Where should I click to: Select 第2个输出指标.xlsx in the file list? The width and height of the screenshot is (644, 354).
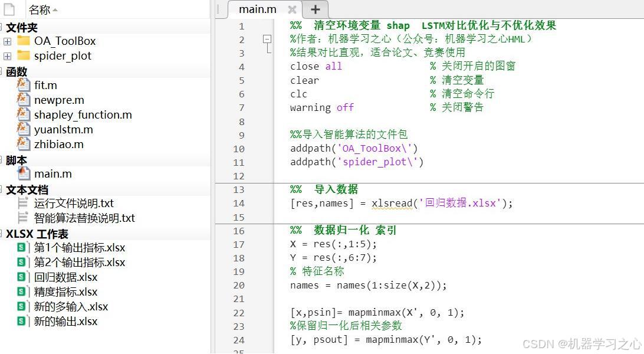pos(80,263)
